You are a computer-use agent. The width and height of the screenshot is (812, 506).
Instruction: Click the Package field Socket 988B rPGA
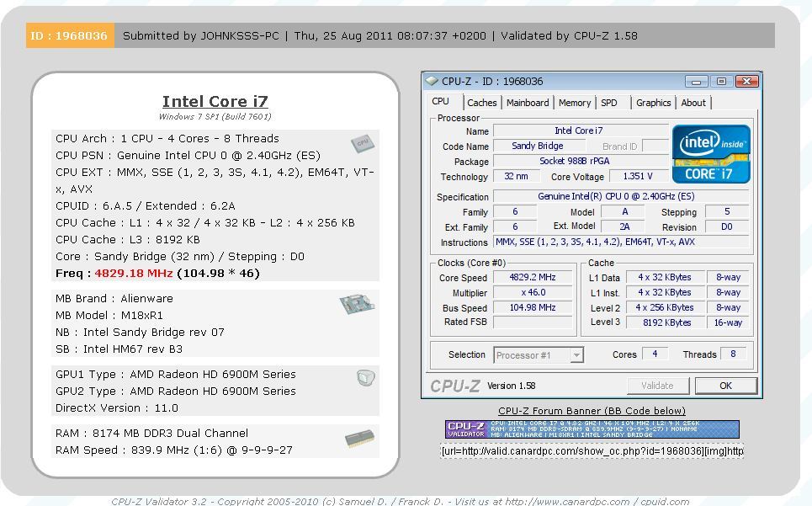(581, 161)
